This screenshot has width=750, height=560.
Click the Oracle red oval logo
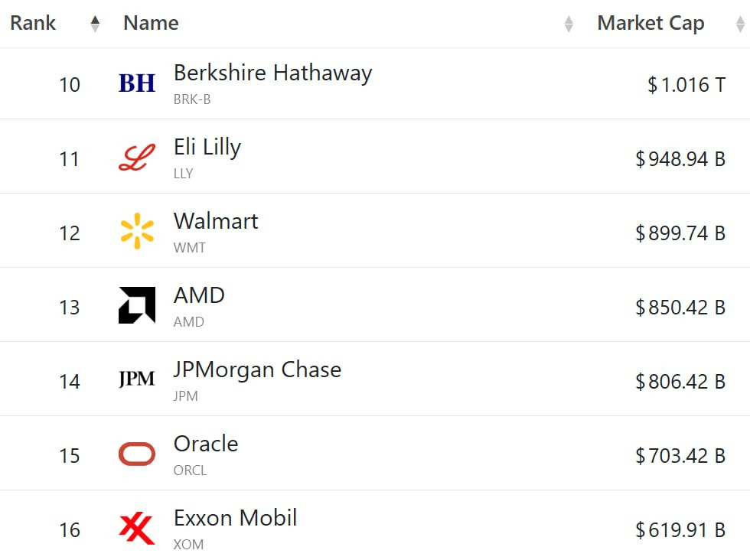tap(137, 454)
